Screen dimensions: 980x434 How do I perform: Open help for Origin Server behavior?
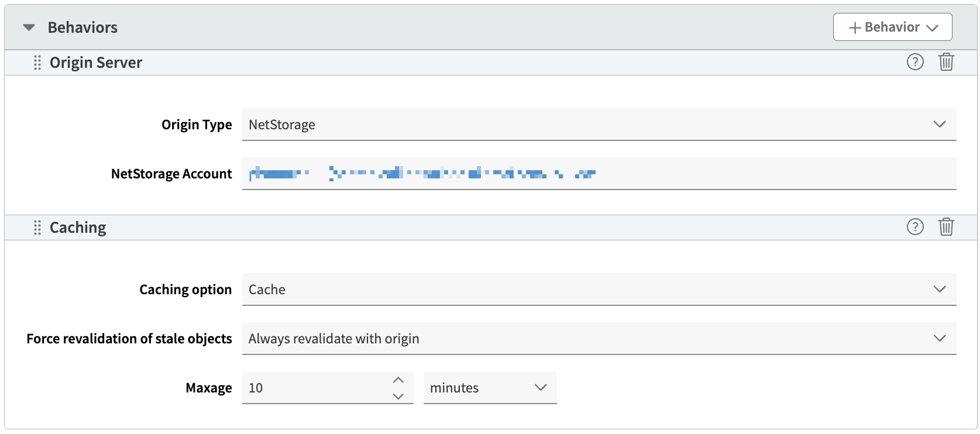click(x=915, y=62)
